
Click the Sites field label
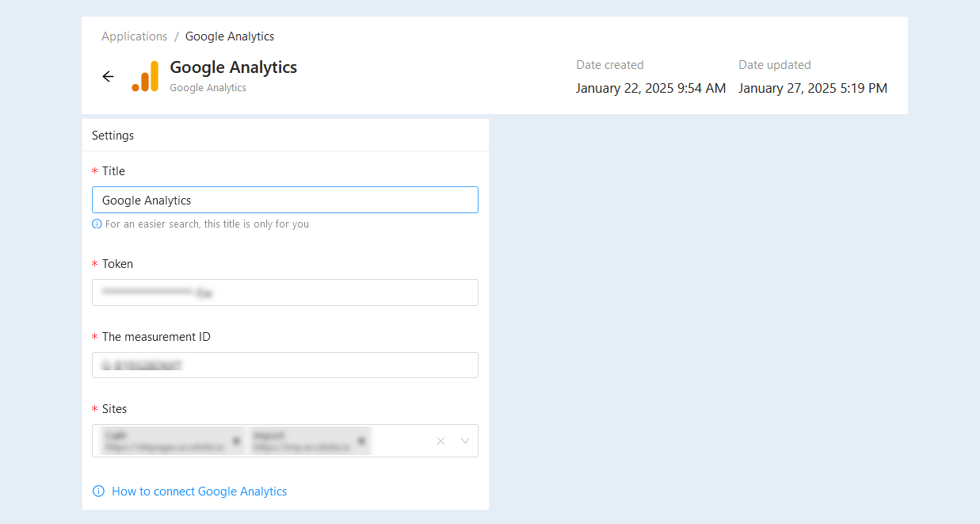coord(114,409)
